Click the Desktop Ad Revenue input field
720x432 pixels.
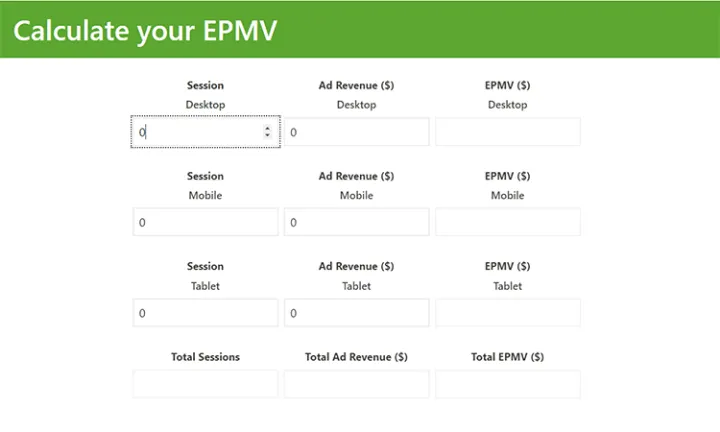point(356,132)
